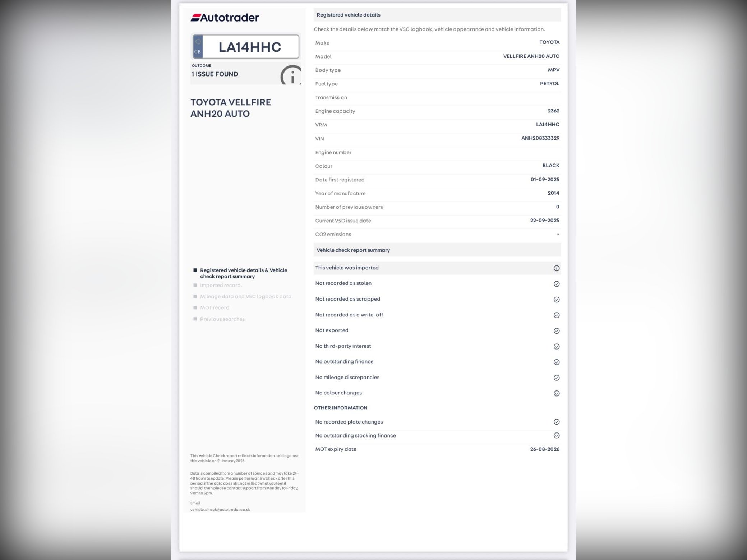Image resolution: width=747 pixels, height=560 pixels.
Task: Click checkmark beside 'No recorded plate changes'
Action: coord(556,422)
